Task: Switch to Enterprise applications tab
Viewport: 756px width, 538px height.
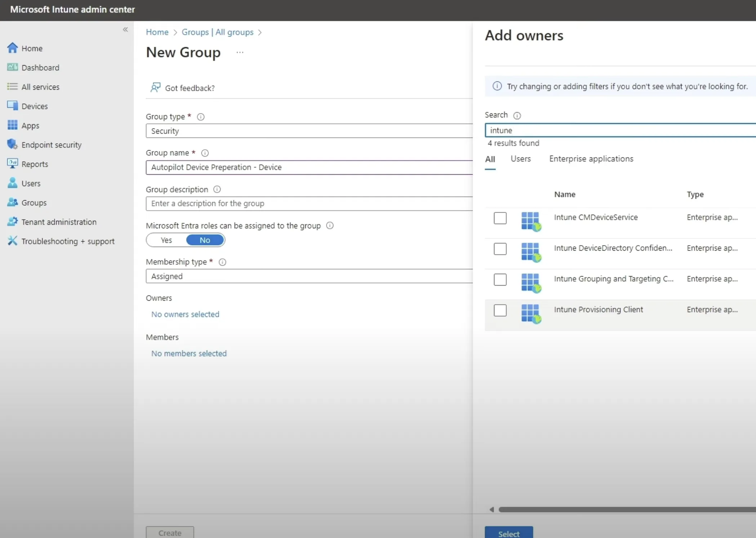Action: point(591,159)
